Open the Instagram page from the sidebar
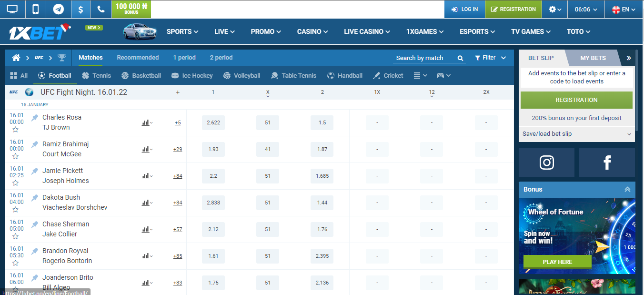 pos(546,162)
